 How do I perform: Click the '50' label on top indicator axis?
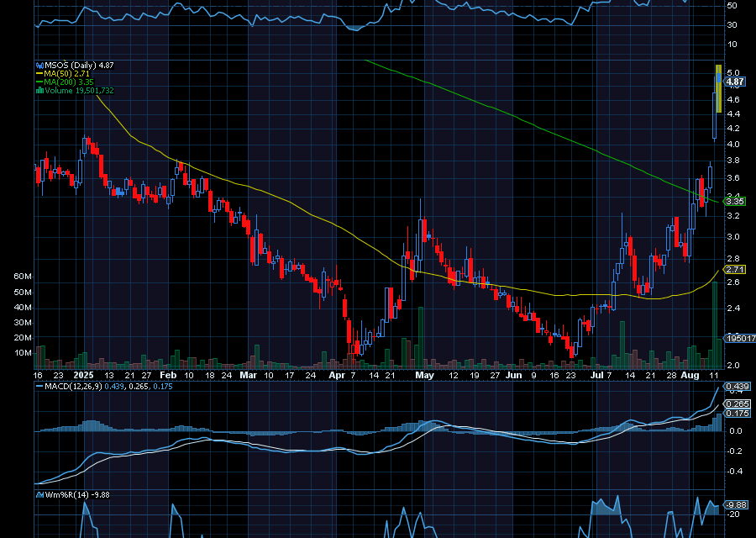click(x=732, y=6)
